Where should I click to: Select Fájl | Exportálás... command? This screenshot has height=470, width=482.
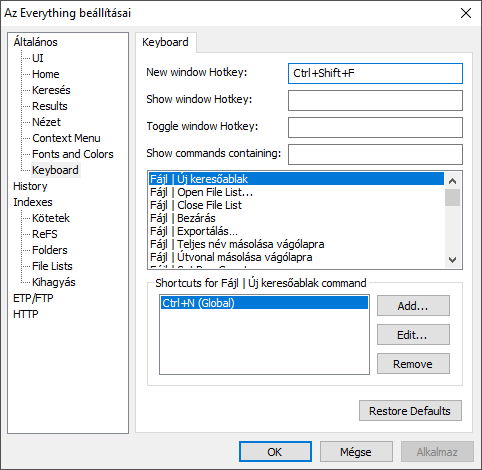[296, 231]
